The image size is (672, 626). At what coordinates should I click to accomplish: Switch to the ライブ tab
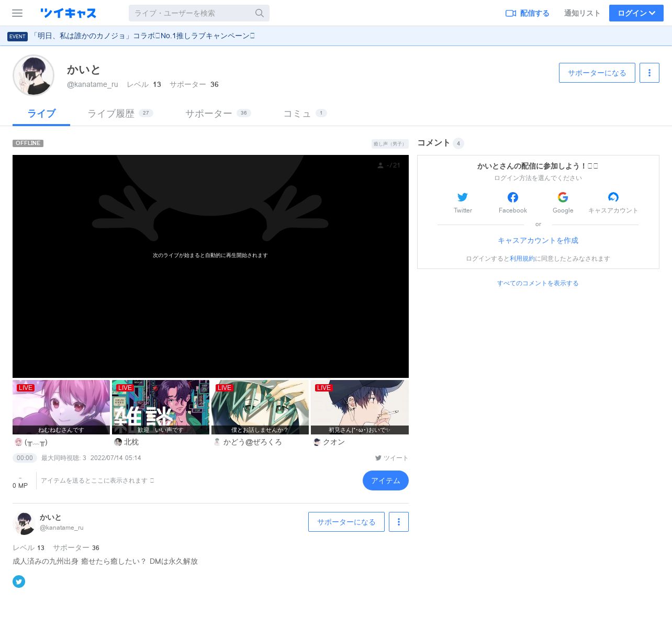(41, 114)
